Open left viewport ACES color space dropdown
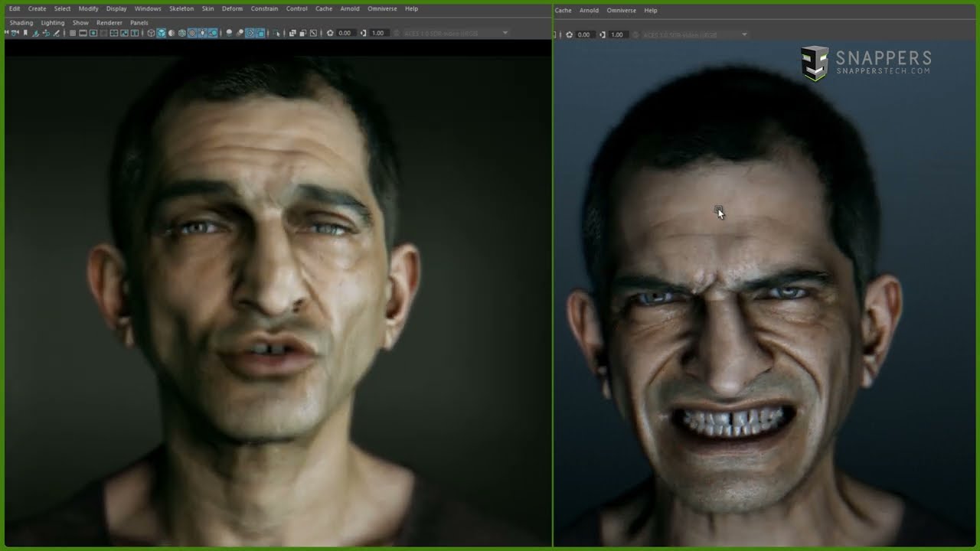 (x=456, y=33)
